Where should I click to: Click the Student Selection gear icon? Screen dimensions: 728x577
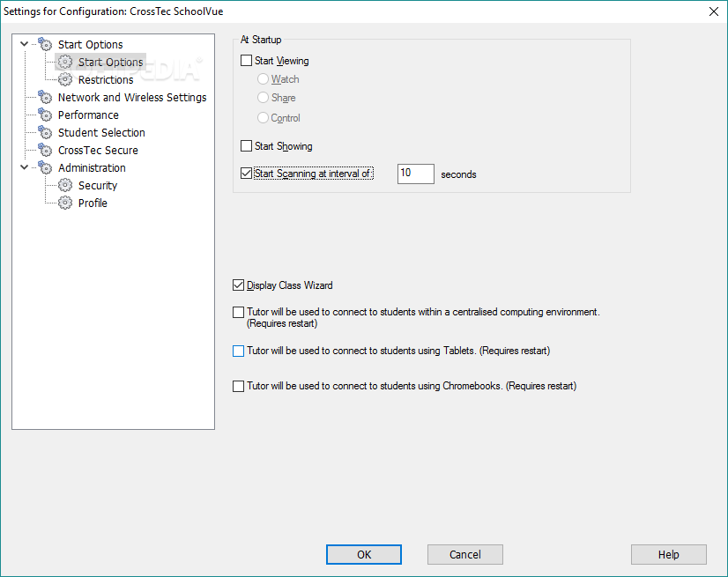point(45,132)
